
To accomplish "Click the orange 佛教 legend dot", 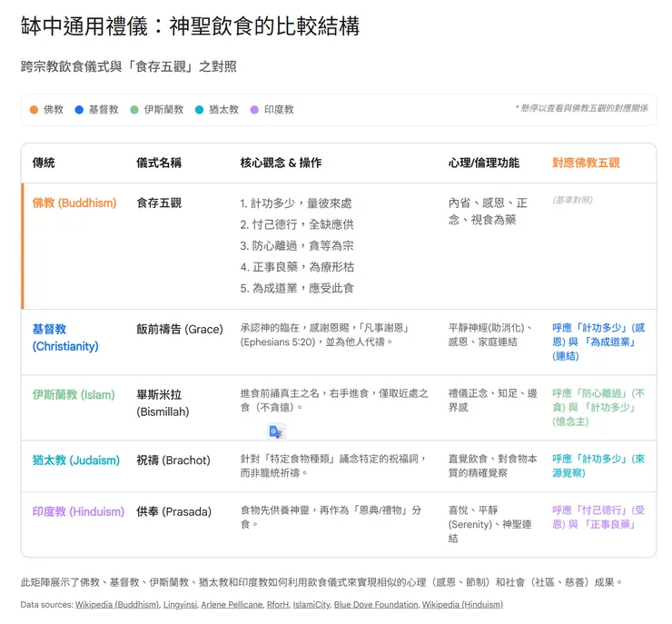I will click(x=34, y=110).
